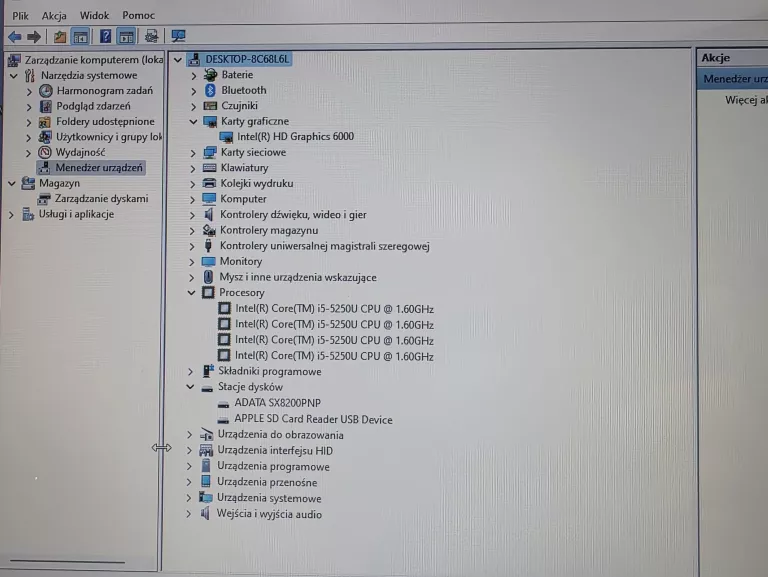Expand the Karty sieciowe chevron
768x577 pixels.
click(193, 153)
